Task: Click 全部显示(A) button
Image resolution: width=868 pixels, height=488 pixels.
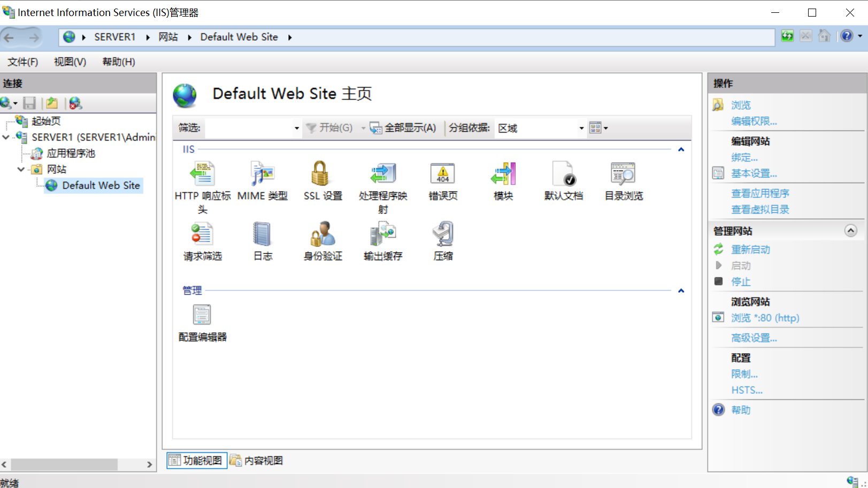Action: pyautogui.click(x=403, y=128)
